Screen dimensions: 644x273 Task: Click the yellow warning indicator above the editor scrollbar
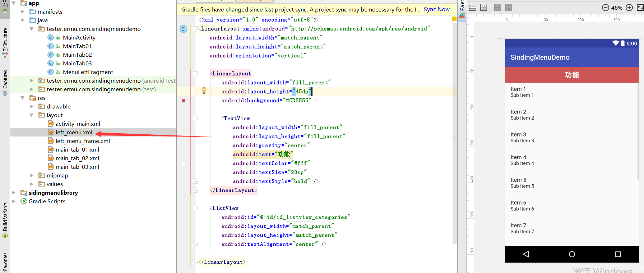(454, 19)
